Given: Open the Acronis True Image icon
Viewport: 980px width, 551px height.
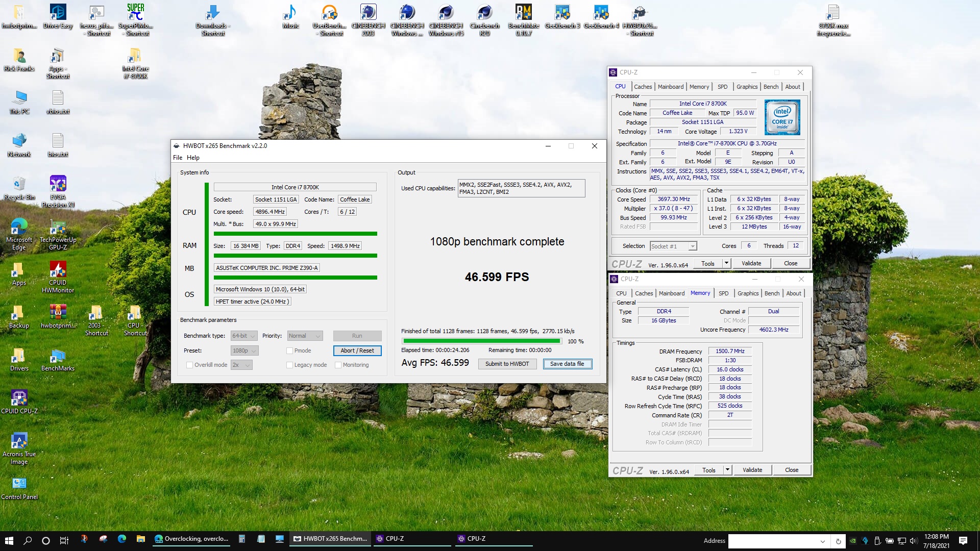Looking at the screenshot, I should (x=19, y=448).
